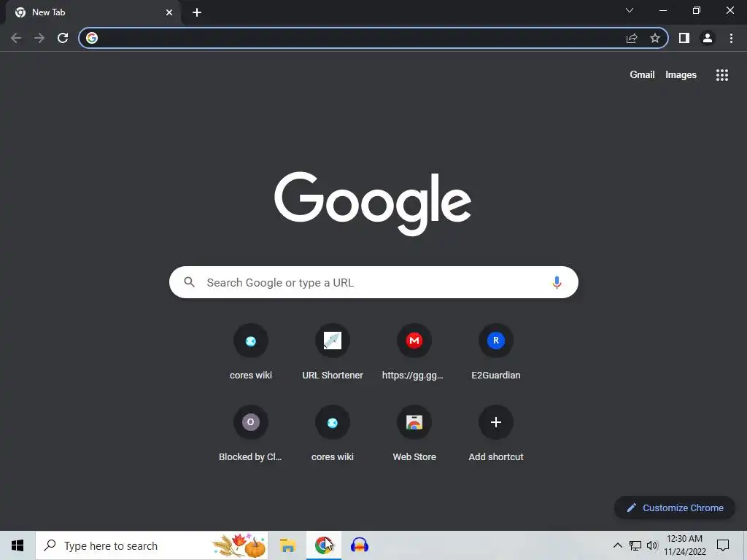Open Gmail link
This screenshot has height=560, width=747.
pos(642,75)
